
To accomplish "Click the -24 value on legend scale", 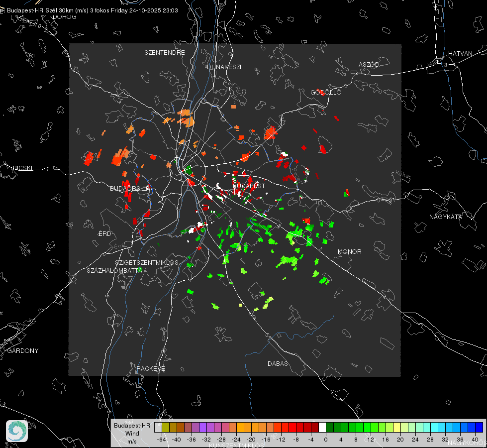I will [236, 440].
